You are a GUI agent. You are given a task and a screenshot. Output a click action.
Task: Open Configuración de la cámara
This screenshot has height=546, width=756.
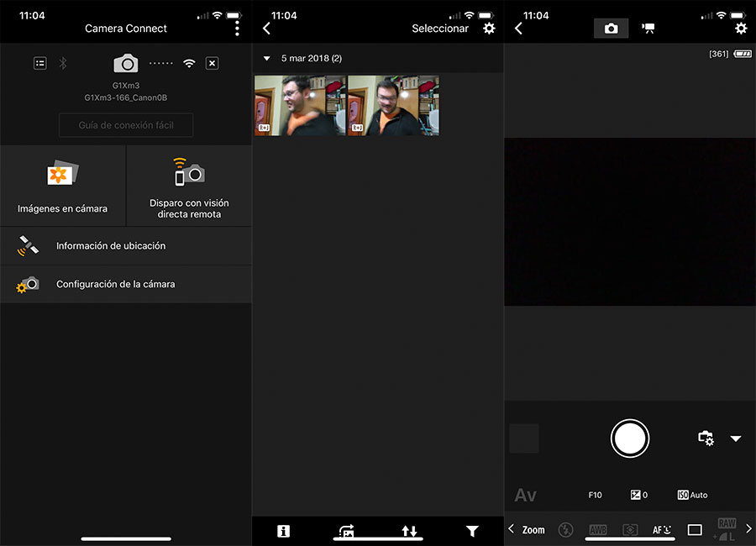126,285
